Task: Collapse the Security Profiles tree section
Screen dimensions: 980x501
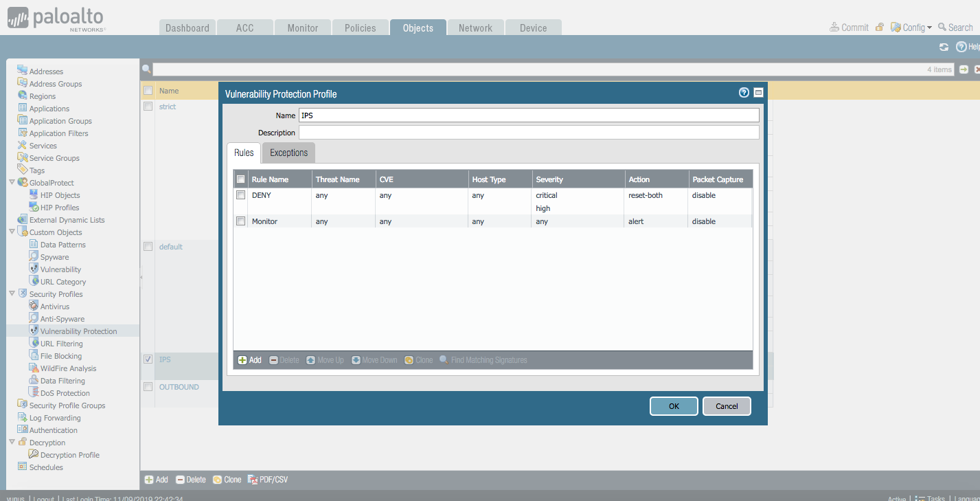Action: [x=12, y=294]
